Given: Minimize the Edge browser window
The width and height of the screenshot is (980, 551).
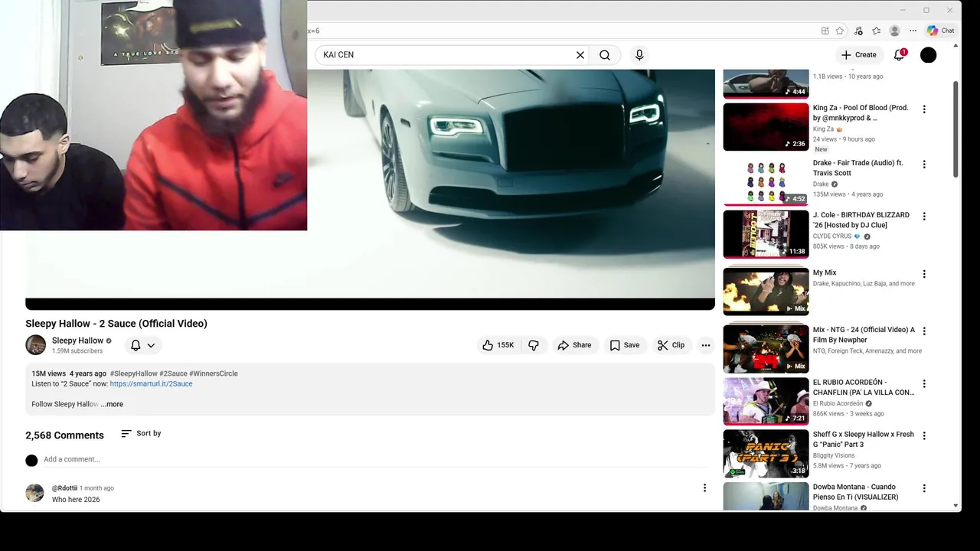Looking at the screenshot, I should 903,10.
